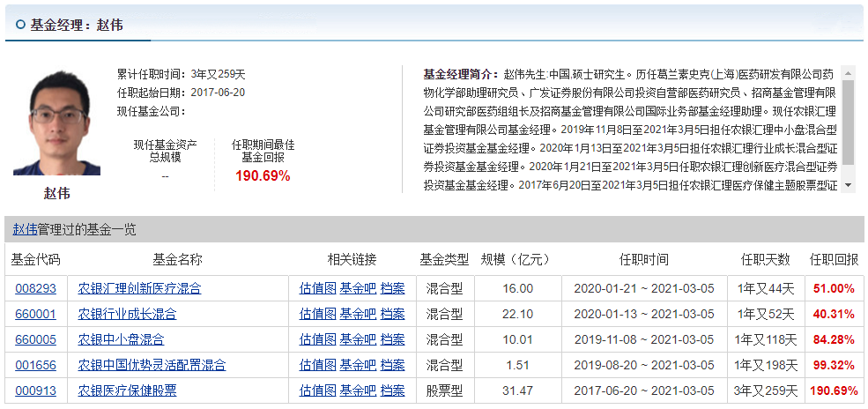This screenshot has height=409, width=868.
Task: Click 档案 for 农银中小盘混合
Action: click(x=392, y=339)
